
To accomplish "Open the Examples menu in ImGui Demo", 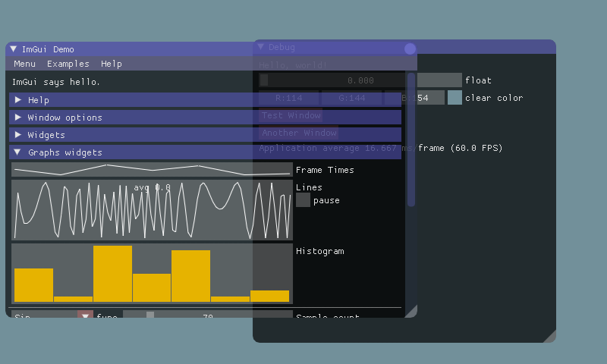I will pyautogui.click(x=68, y=64).
